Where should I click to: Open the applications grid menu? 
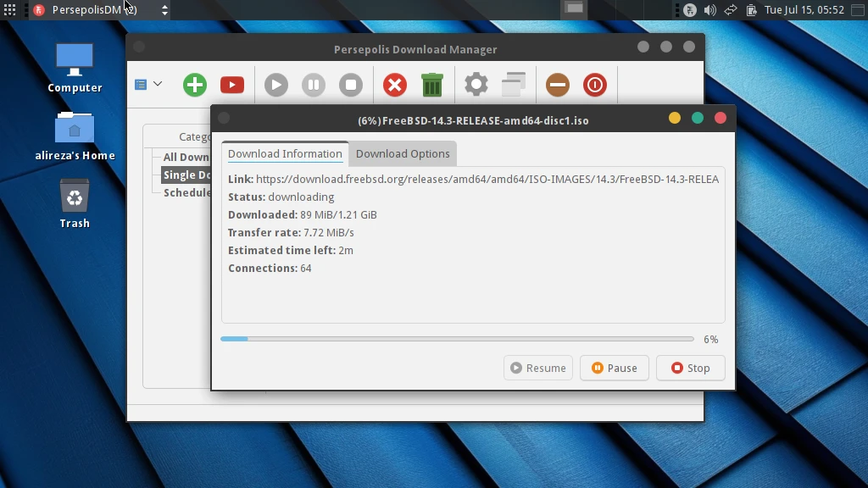tap(10, 10)
